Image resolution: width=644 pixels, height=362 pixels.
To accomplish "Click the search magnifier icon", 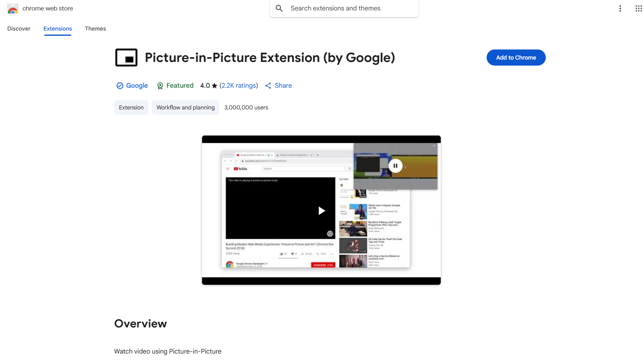I will (x=279, y=8).
